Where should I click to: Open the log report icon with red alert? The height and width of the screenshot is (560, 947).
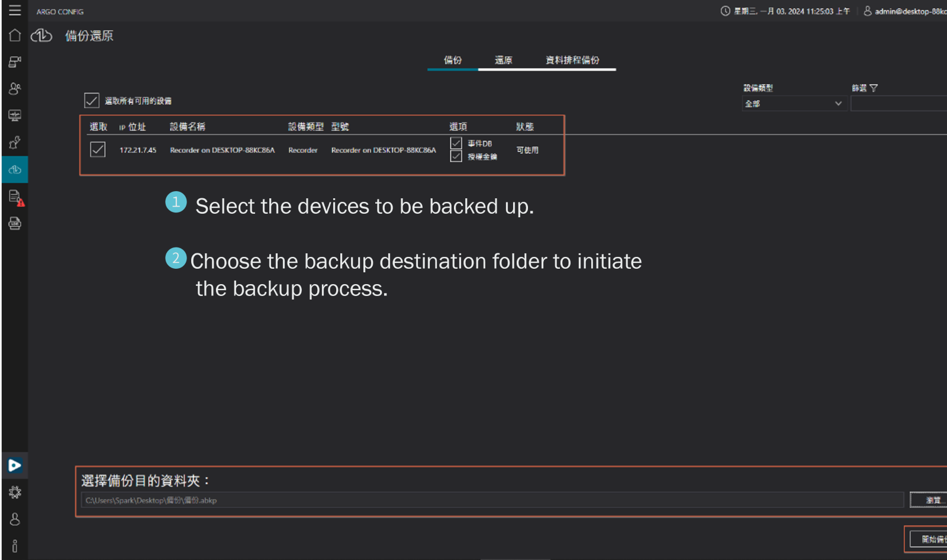pyautogui.click(x=15, y=197)
